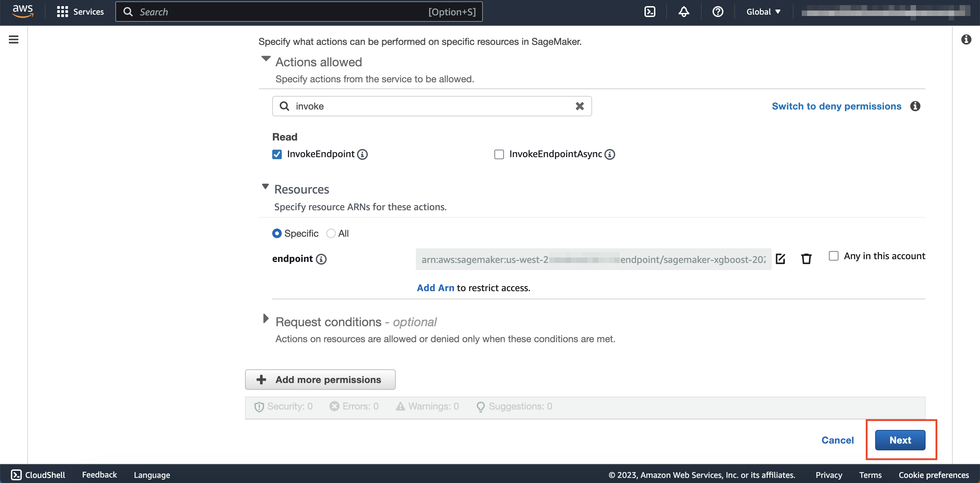Expand Request conditions optional section
The width and height of the screenshot is (980, 483).
[x=266, y=319]
